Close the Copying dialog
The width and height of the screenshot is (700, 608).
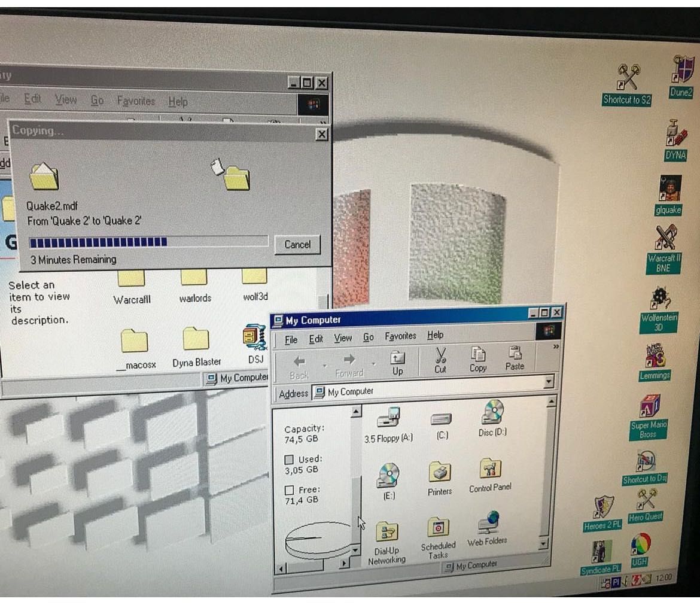pyautogui.click(x=321, y=134)
